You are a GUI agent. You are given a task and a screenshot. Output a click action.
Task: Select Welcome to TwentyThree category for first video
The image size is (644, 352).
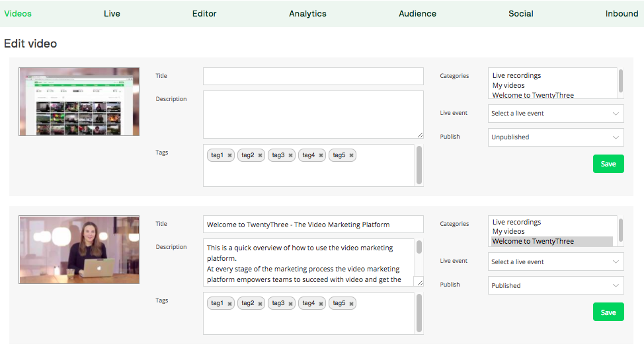(533, 95)
